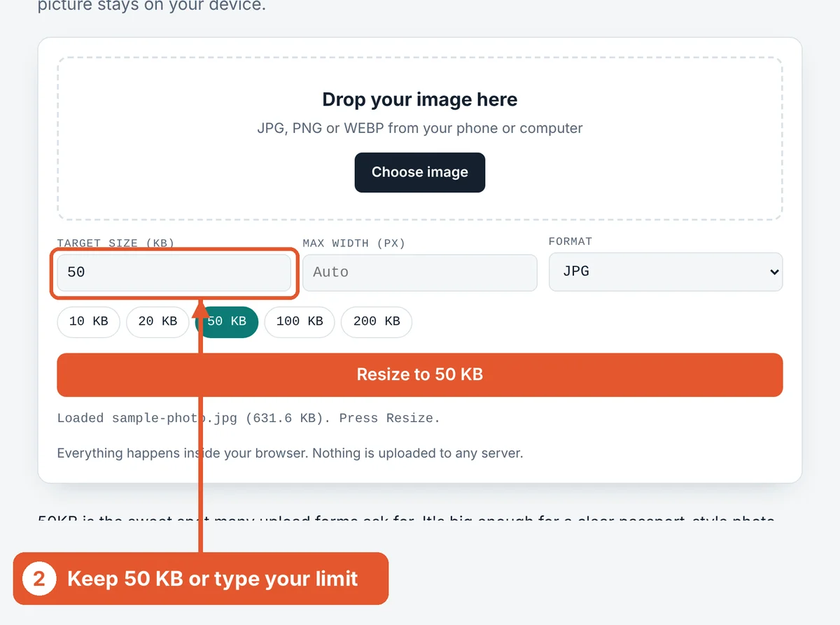Click the 'Loaded sample-photo.jpg' status text
The height and width of the screenshot is (625, 840).
248,418
